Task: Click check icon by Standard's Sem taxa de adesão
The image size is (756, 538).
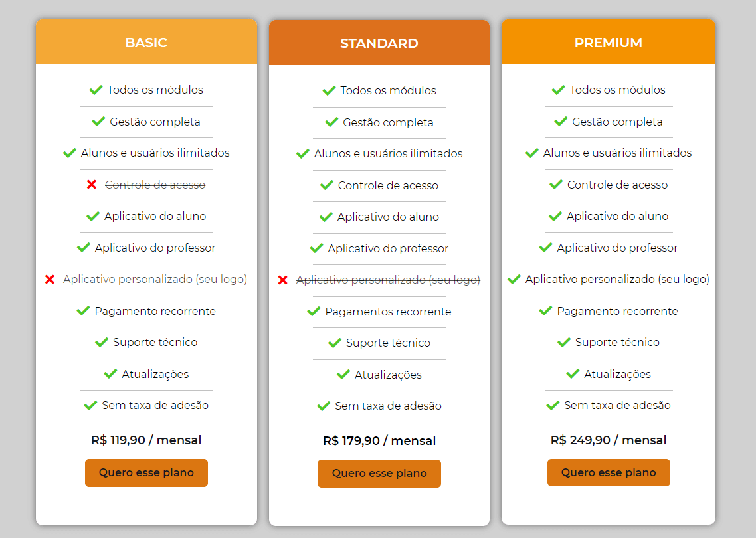Action: click(x=324, y=406)
